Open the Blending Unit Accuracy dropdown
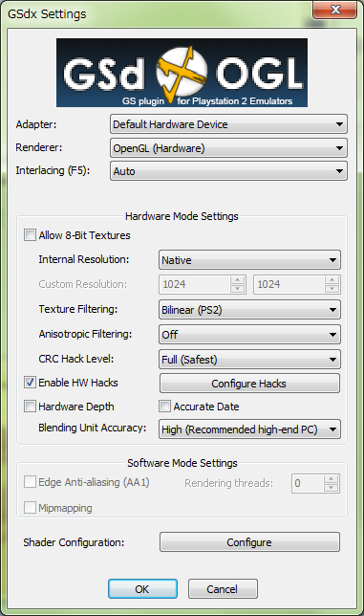 [x=249, y=429]
